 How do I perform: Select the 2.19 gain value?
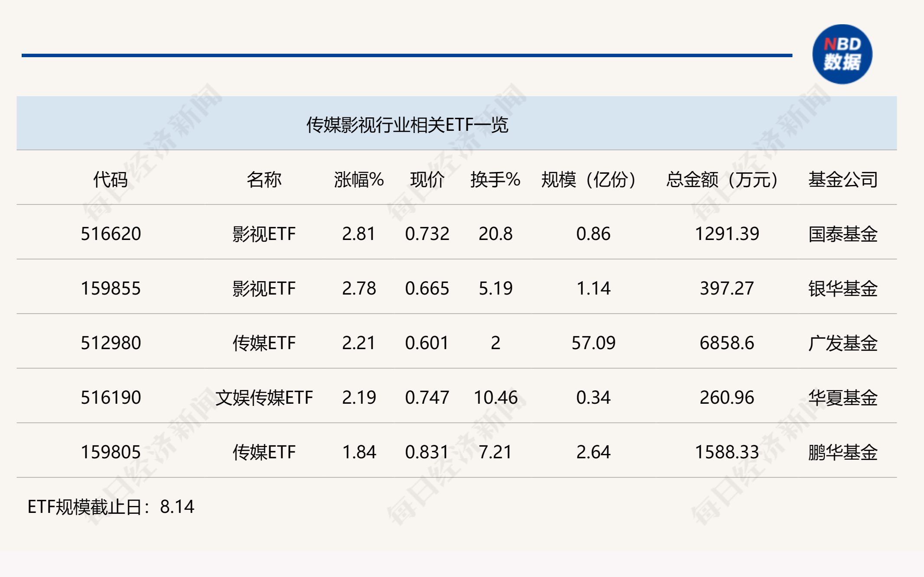[x=359, y=398]
